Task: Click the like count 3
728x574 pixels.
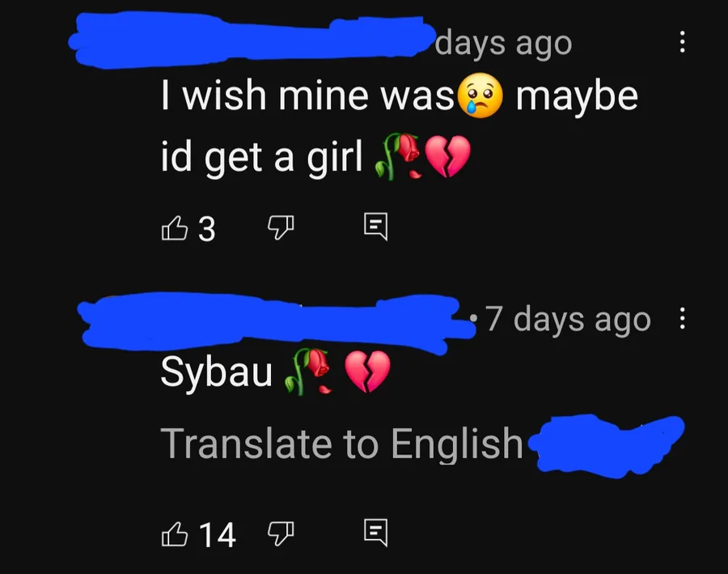Action: pos(207,228)
